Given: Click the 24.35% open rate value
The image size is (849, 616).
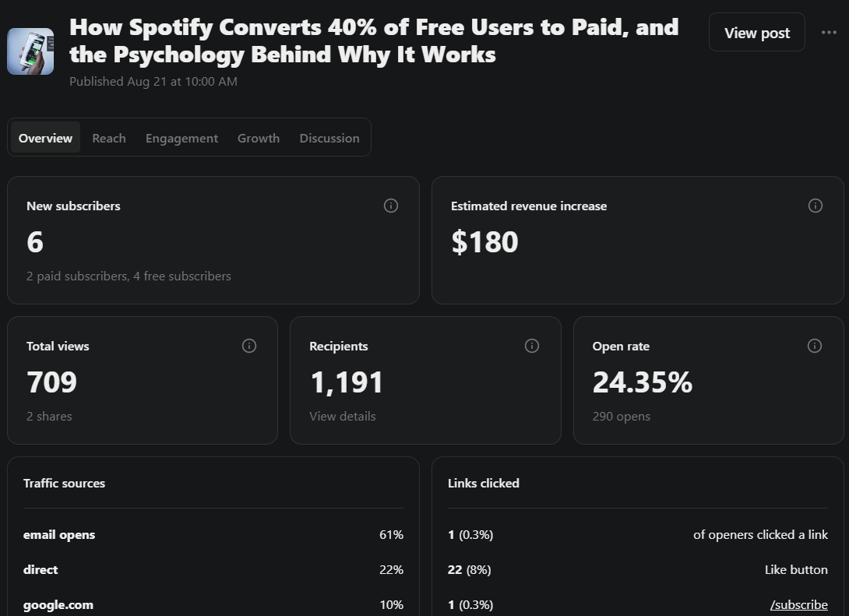Looking at the screenshot, I should point(642,382).
